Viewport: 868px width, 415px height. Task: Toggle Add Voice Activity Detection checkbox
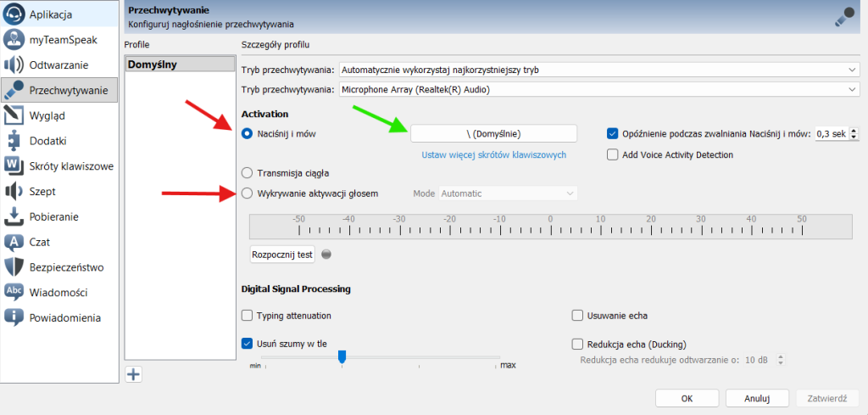click(x=613, y=154)
